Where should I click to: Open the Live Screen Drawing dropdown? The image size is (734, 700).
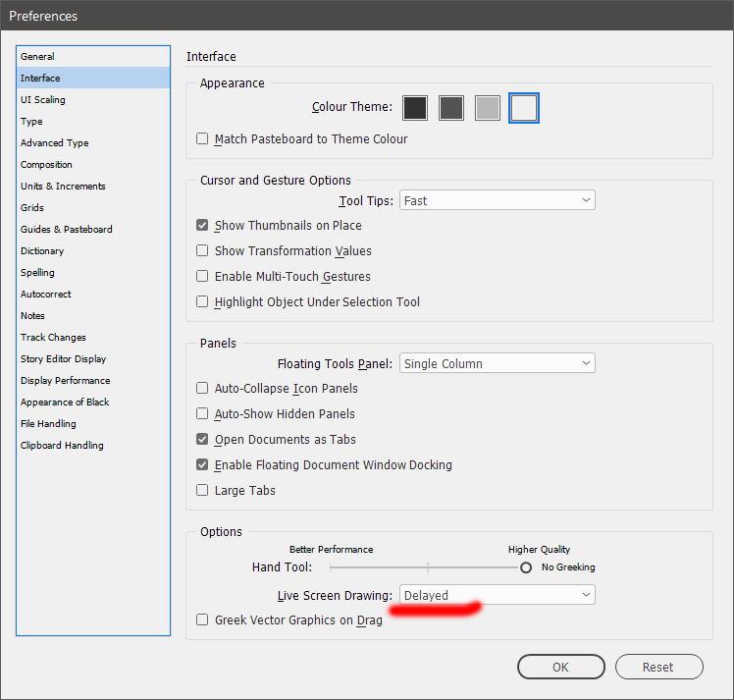[498, 595]
